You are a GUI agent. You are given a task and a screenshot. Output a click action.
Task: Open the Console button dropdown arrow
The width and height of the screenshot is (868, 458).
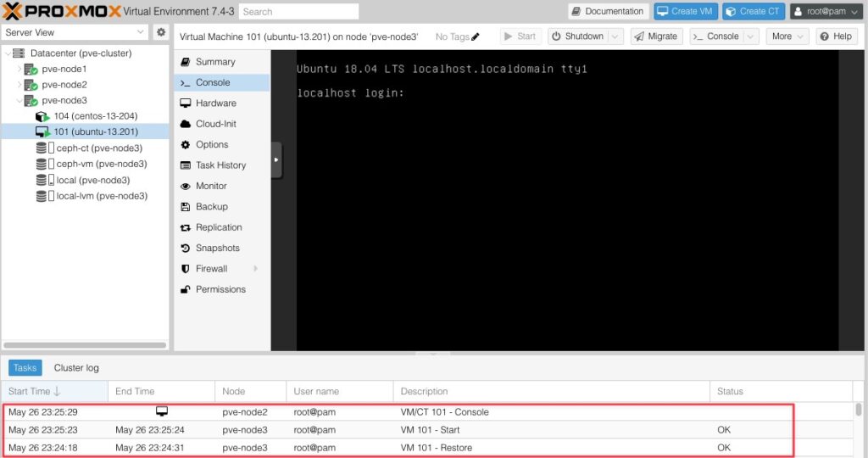[751, 36]
